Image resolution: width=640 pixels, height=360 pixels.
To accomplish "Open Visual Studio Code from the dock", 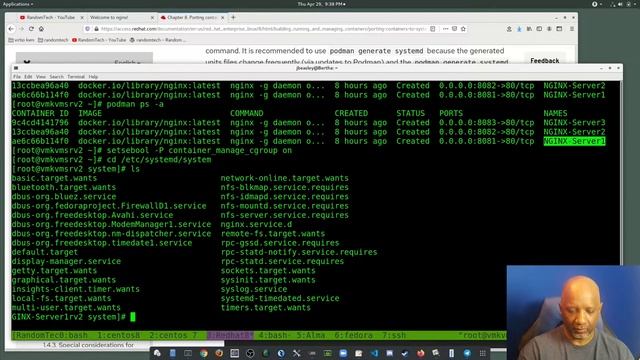I will 374,353.
